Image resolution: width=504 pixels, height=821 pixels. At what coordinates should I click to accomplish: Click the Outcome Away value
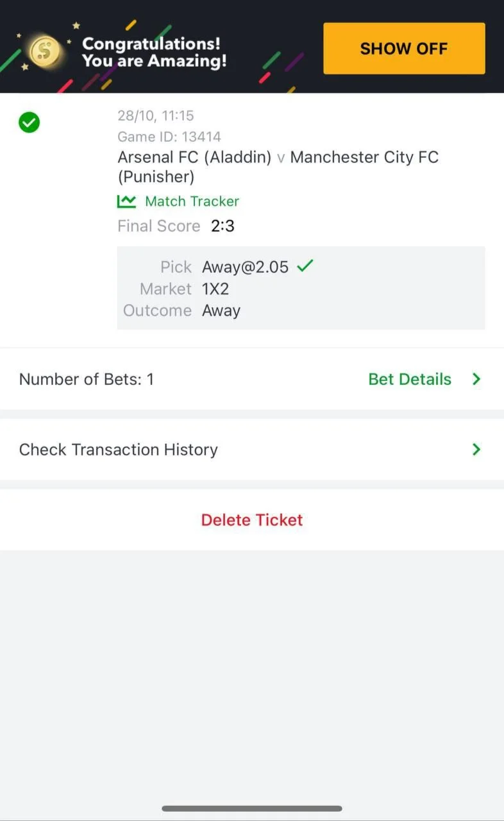(221, 310)
